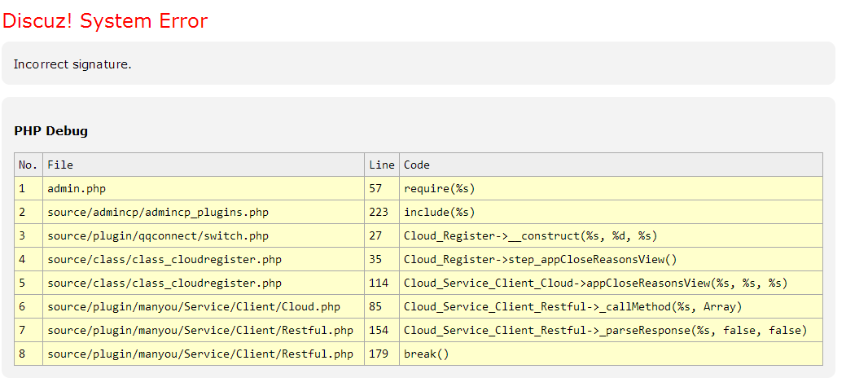Click the File column header
The height and width of the screenshot is (378, 868).
pos(60,165)
